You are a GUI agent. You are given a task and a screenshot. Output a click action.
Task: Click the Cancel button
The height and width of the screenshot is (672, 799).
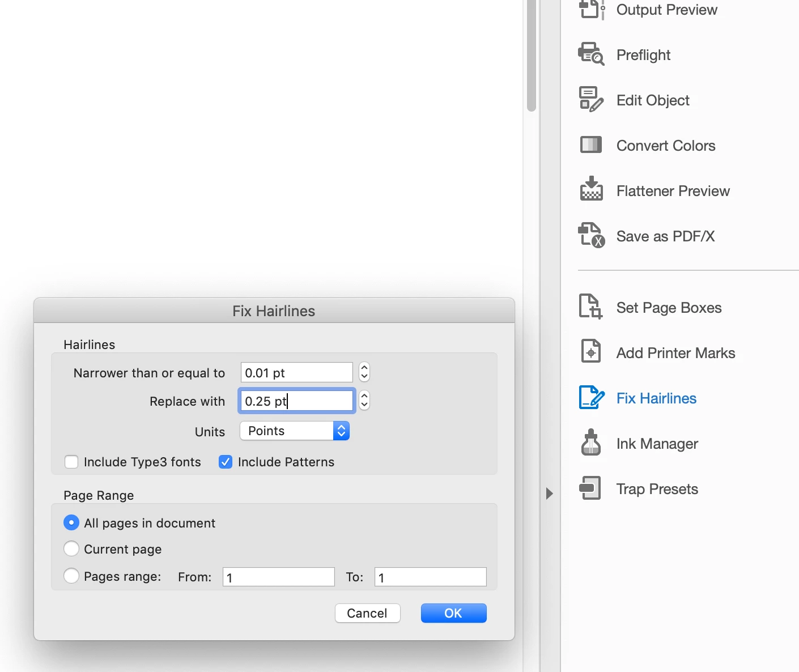(x=367, y=613)
